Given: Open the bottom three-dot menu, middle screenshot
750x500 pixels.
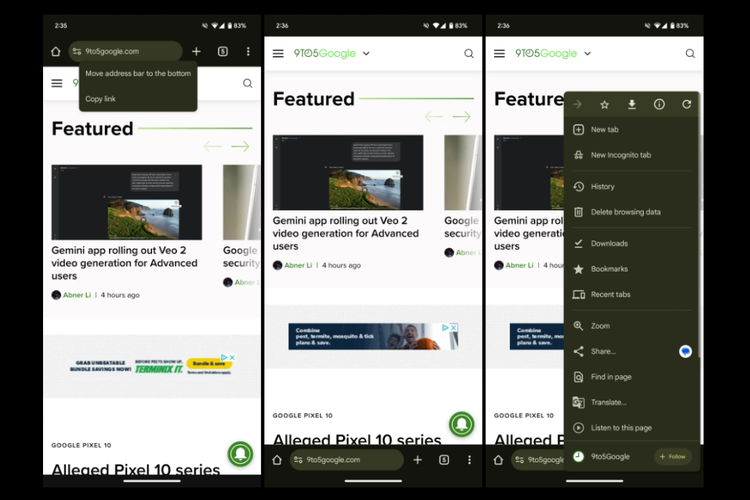Looking at the screenshot, I should click(469, 460).
